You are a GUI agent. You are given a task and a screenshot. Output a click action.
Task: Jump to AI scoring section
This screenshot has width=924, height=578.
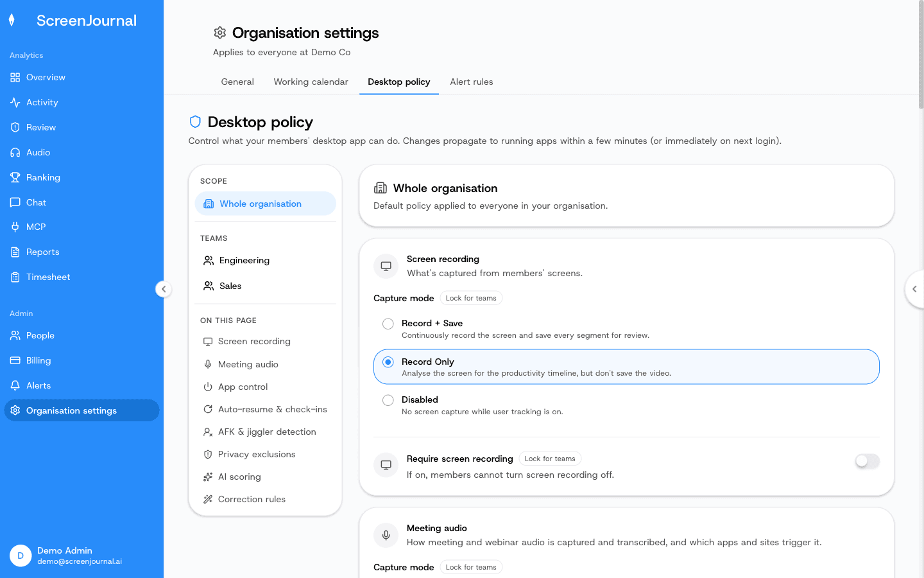tap(266, 477)
